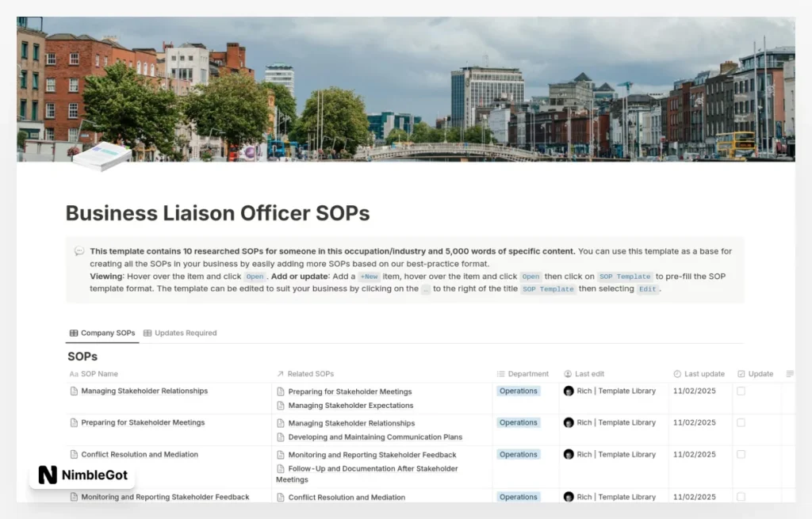Screen dimensions: 812x519
Task: Click the NimbleGot logo
Action: point(82,475)
